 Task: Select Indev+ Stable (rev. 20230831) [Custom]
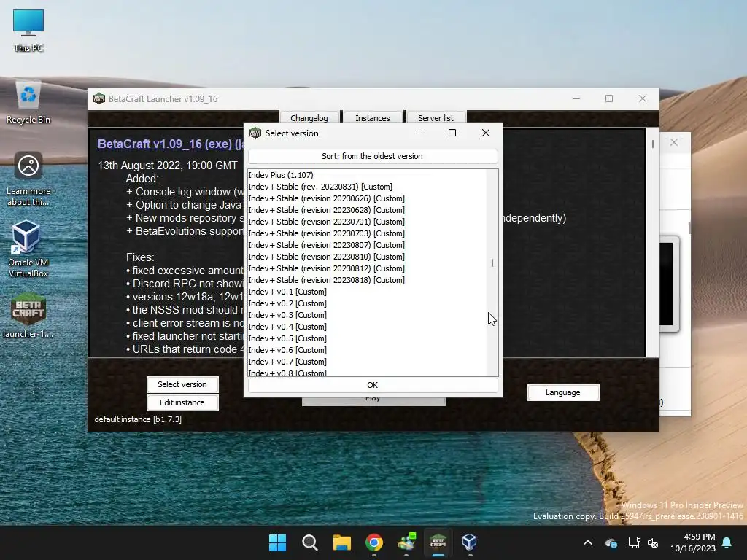click(x=367, y=187)
